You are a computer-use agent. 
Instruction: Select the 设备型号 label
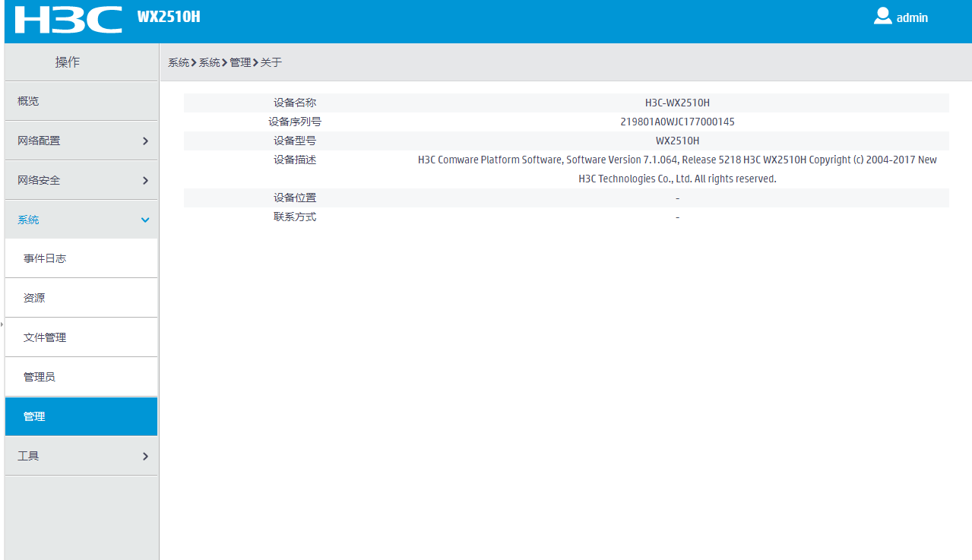(x=295, y=141)
